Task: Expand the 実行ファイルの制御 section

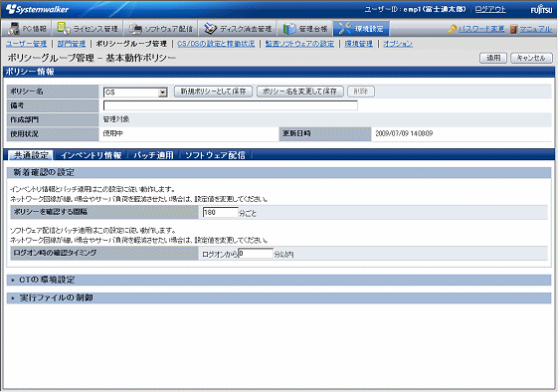Action: 279,297
